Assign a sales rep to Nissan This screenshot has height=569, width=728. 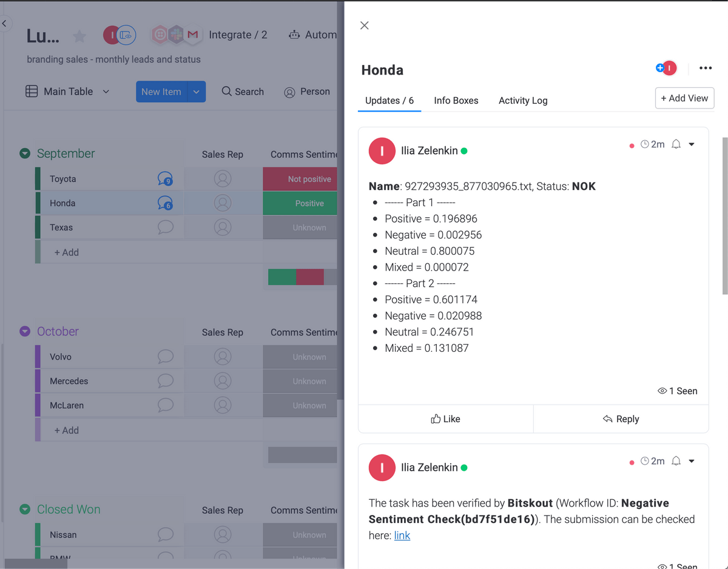tap(223, 535)
